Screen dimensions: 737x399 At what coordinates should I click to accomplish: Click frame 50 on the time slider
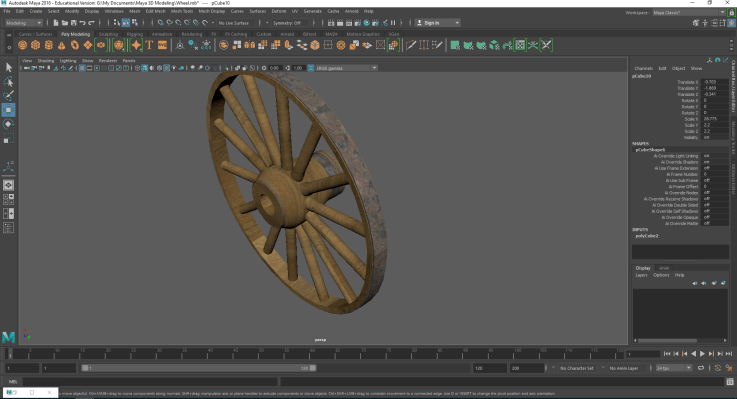click(x=261, y=352)
